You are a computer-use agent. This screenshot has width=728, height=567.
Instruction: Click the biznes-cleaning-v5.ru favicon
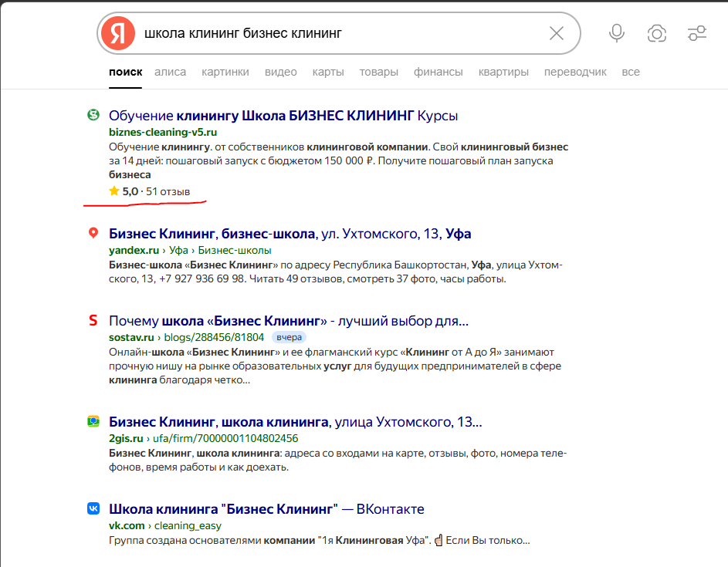tap(93, 115)
